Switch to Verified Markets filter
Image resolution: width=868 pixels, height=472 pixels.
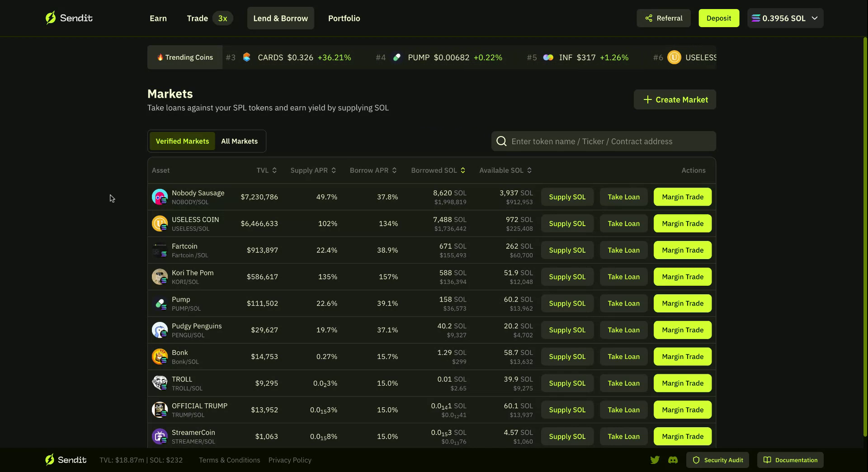[182, 141]
